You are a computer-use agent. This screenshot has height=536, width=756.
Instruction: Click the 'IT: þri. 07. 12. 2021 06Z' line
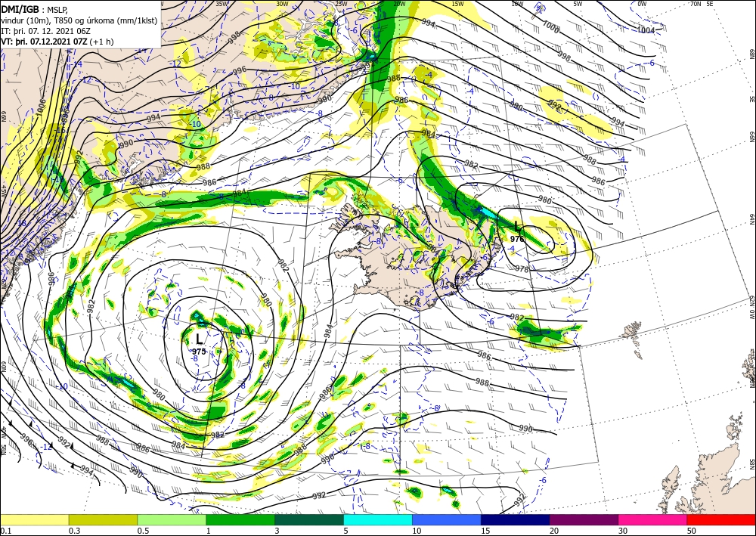click(45, 30)
